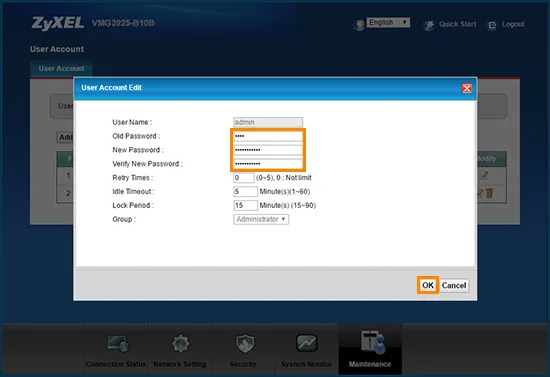Open the Network Setting gear icon
The height and width of the screenshot is (377, 550).
pos(181,344)
